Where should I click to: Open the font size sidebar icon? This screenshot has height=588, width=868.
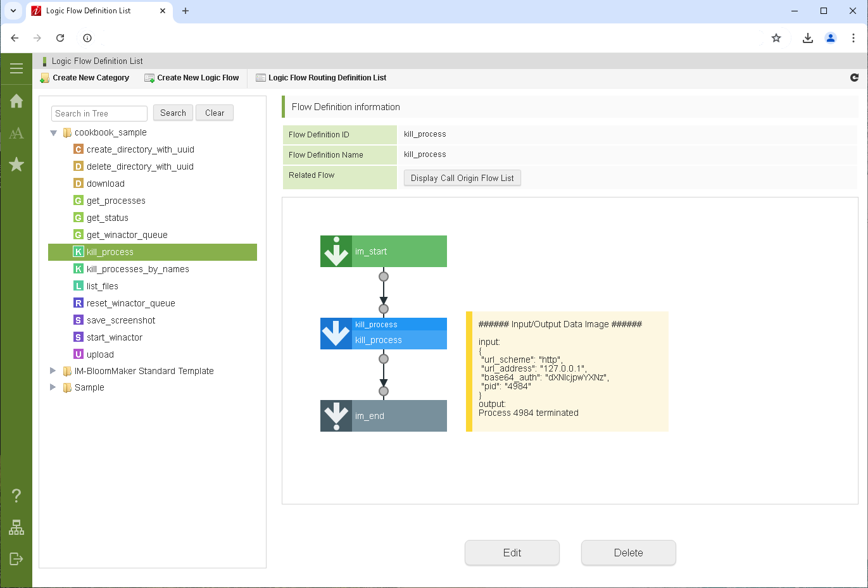pos(16,133)
